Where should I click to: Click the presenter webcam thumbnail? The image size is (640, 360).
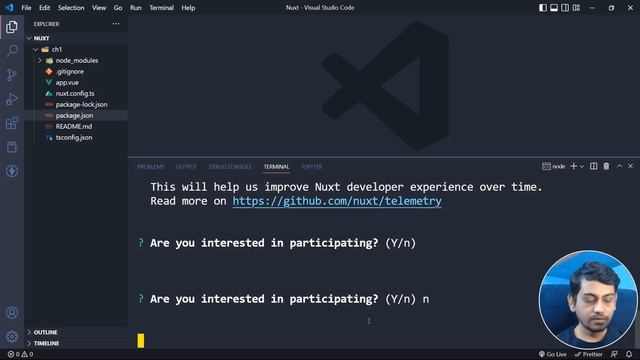pyautogui.click(x=588, y=300)
